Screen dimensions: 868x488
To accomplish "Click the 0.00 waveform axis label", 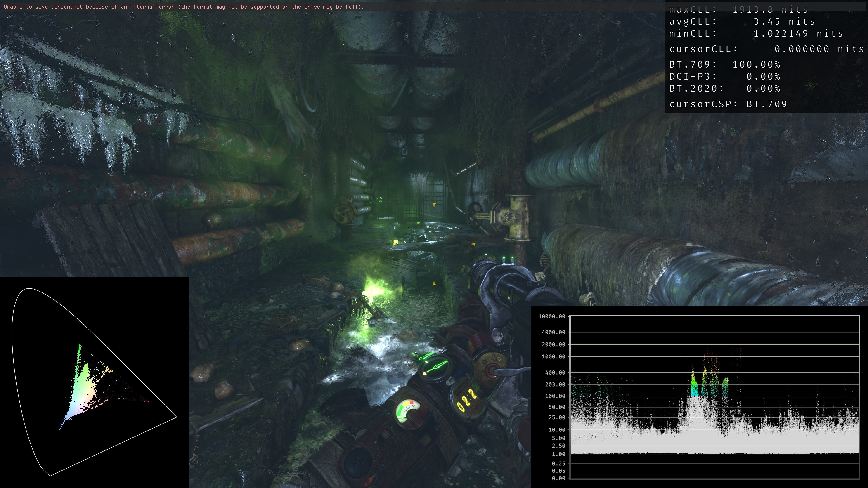I will [x=558, y=479].
